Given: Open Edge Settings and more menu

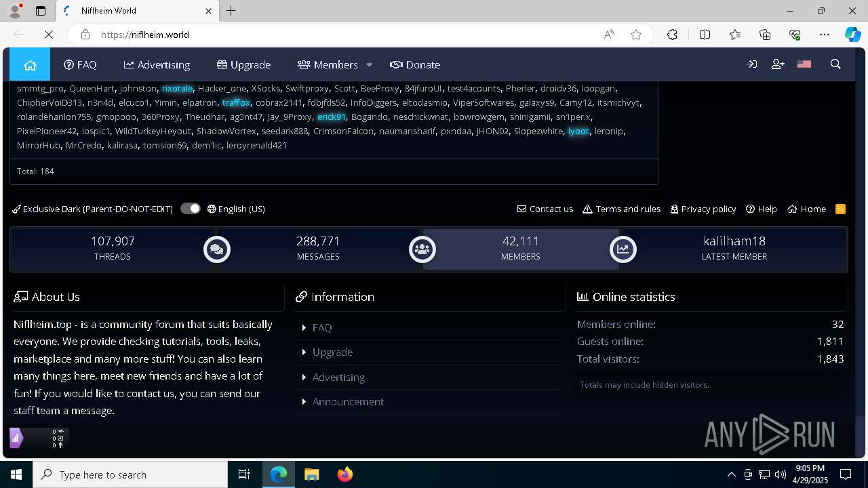Looking at the screenshot, I should 825,35.
